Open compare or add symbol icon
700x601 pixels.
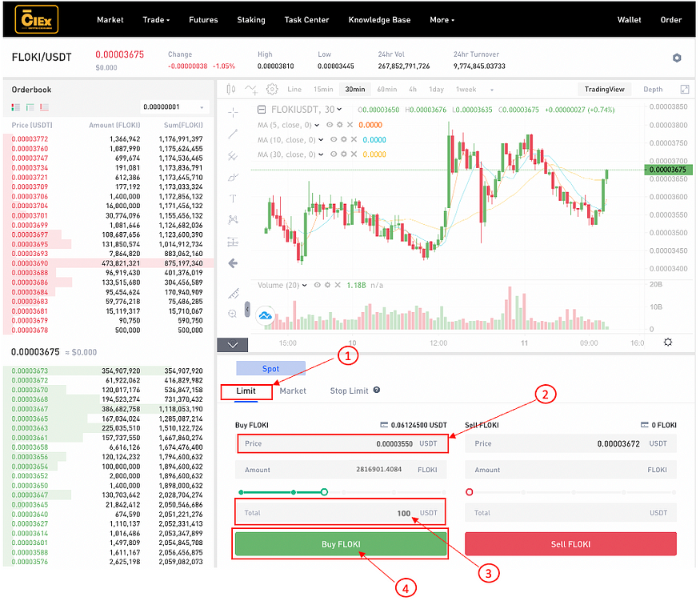(251, 90)
